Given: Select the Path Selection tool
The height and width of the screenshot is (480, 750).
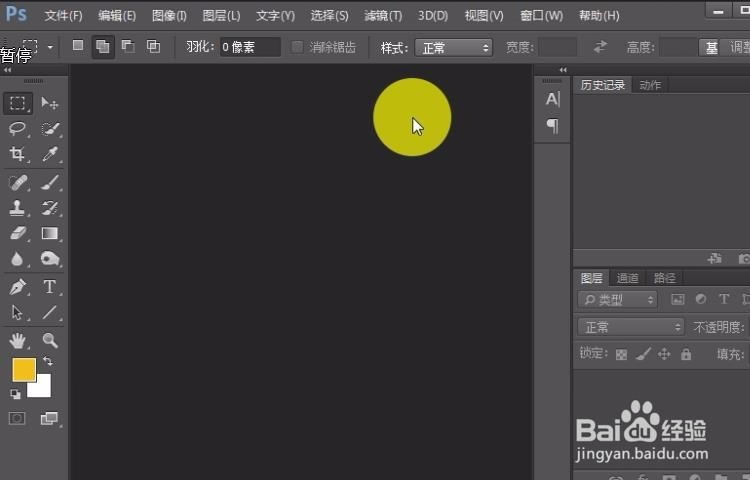Looking at the screenshot, I should click(x=18, y=313).
